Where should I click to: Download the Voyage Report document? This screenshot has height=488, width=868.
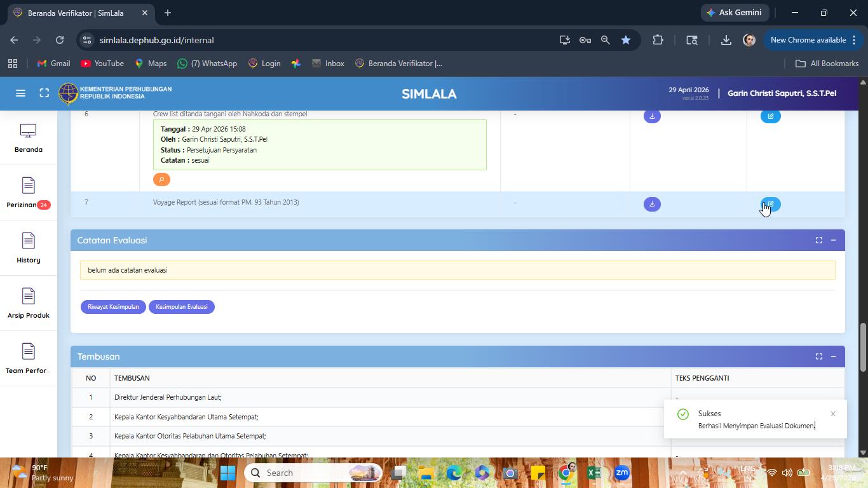pyautogui.click(x=652, y=204)
